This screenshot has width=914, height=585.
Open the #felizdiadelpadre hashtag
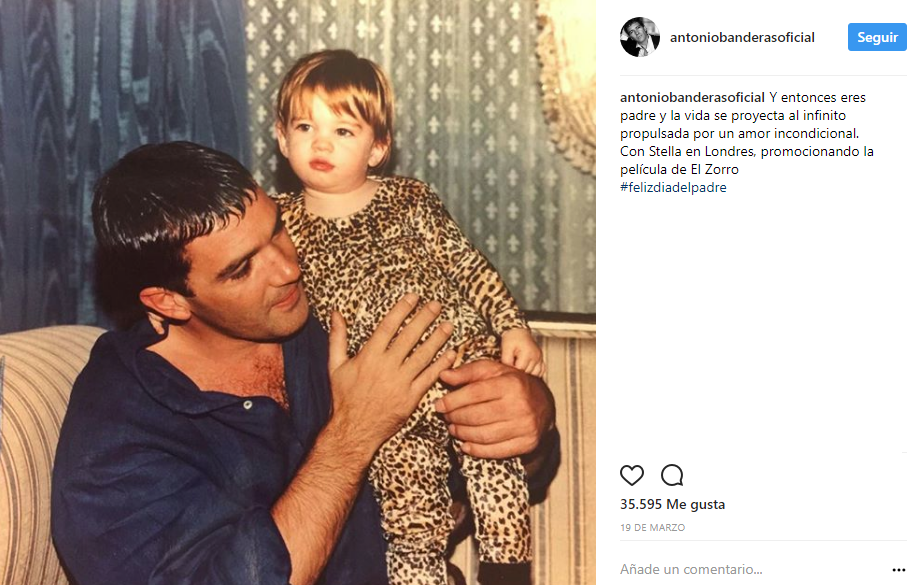tap(673, 188)
